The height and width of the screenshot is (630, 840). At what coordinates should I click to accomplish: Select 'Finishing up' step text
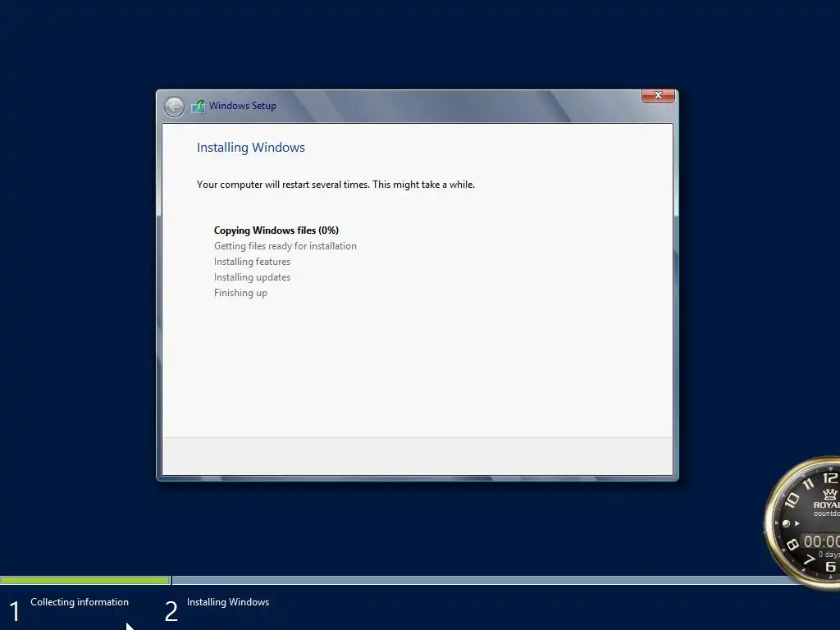(240, 293)
